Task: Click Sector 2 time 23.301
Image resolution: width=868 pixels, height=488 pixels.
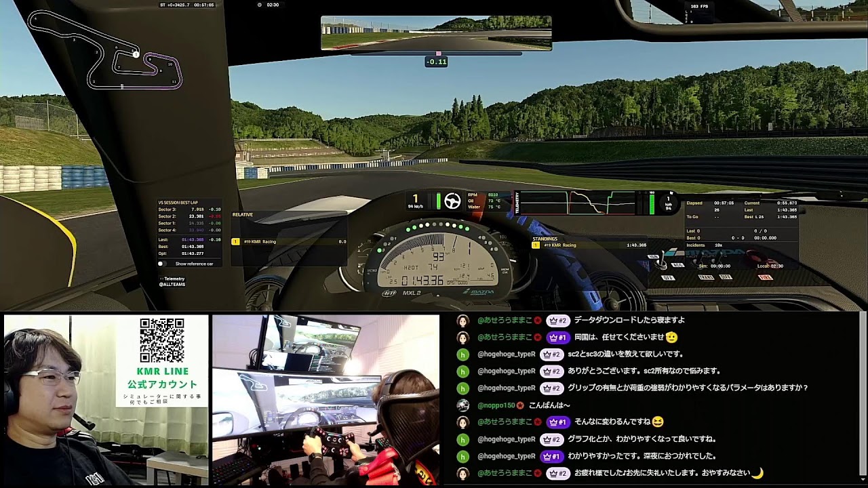Action: coord(196,216)
